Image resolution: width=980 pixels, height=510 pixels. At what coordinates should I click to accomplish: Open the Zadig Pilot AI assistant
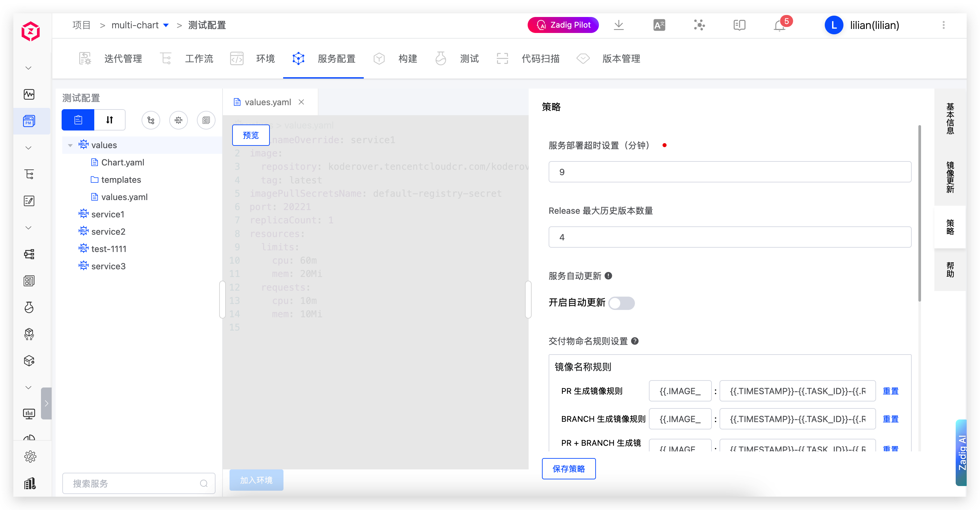(x=563, y=25)
